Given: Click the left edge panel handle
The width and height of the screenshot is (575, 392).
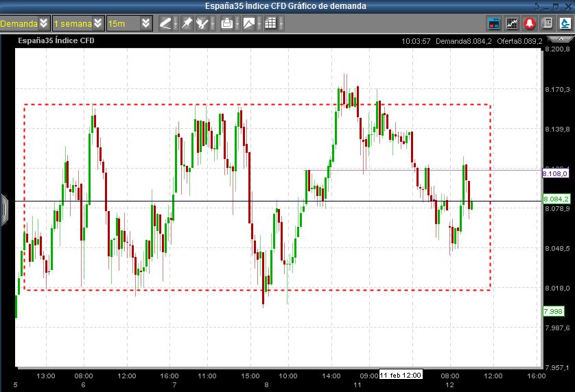Looking at the screenshot, I should (x=4, y=210).
